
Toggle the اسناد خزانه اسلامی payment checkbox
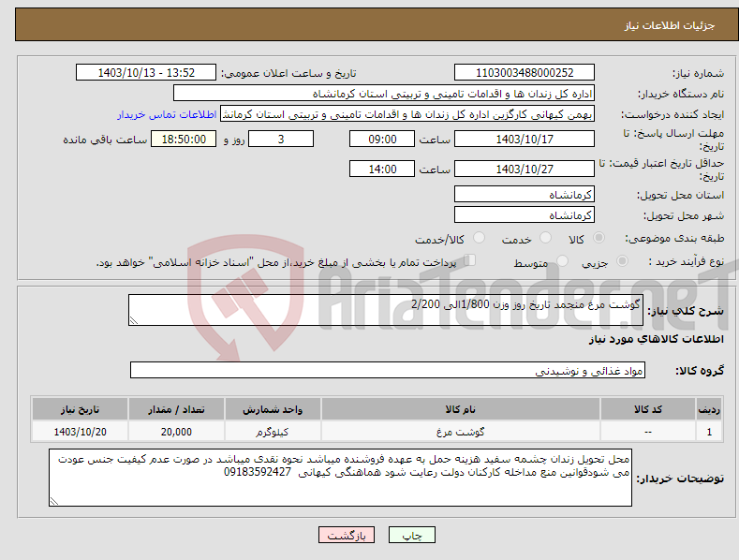469,260
